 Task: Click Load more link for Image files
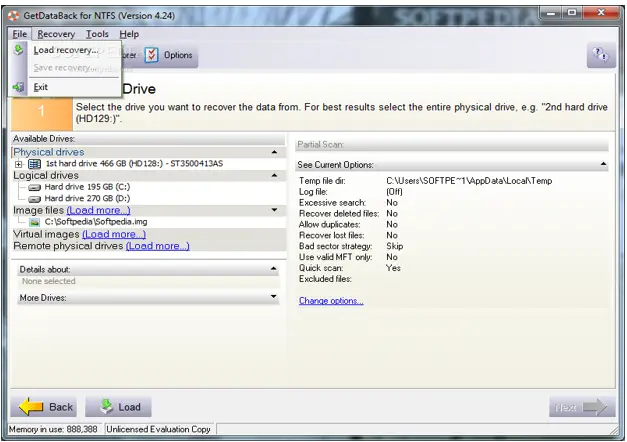tap(98, 210)
